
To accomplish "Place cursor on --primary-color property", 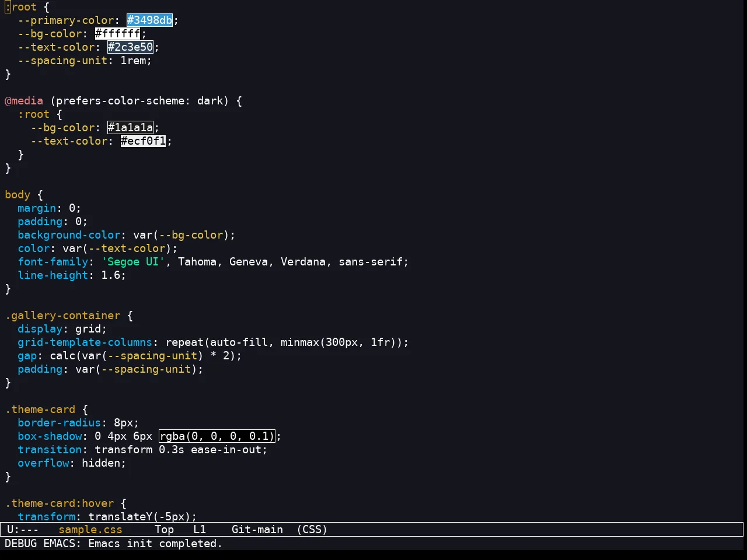I will pos(66,20).
